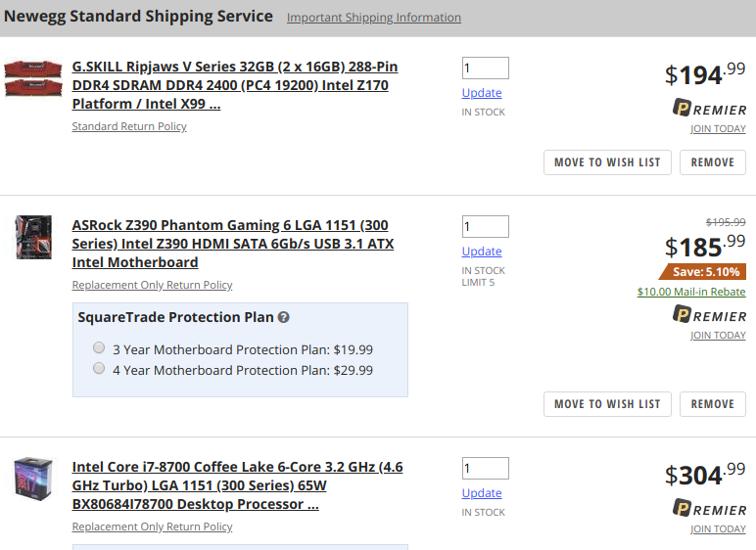Open the Intel Core i7-8700 box thumbnail

[x=32, y=479]
